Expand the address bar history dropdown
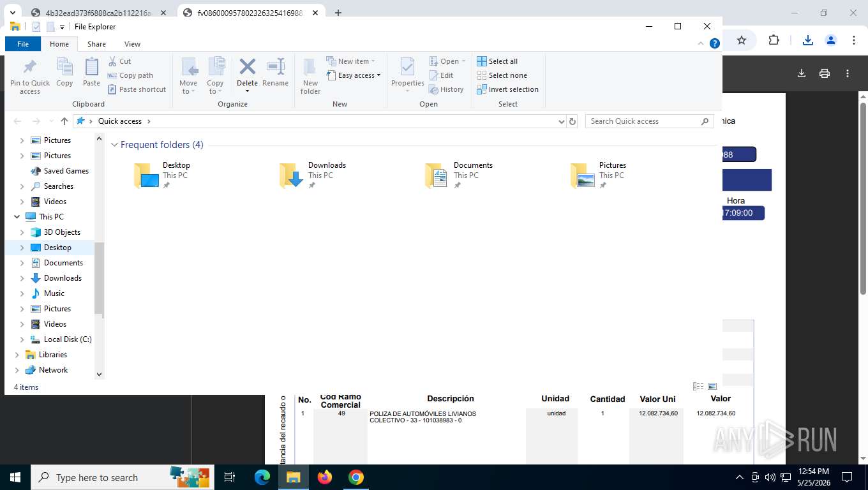868x490 pixels. tap(562, 121)
